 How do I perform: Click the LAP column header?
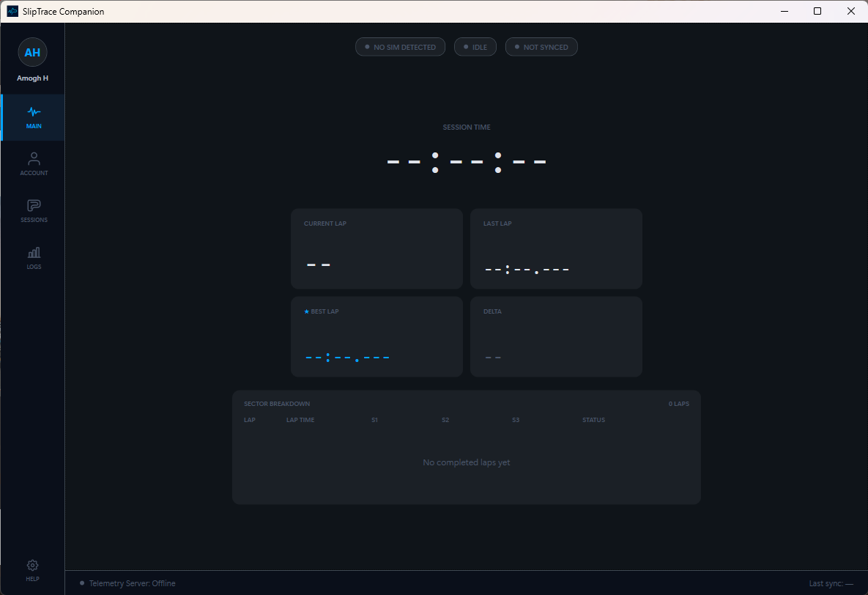click(x=250, y=420)
